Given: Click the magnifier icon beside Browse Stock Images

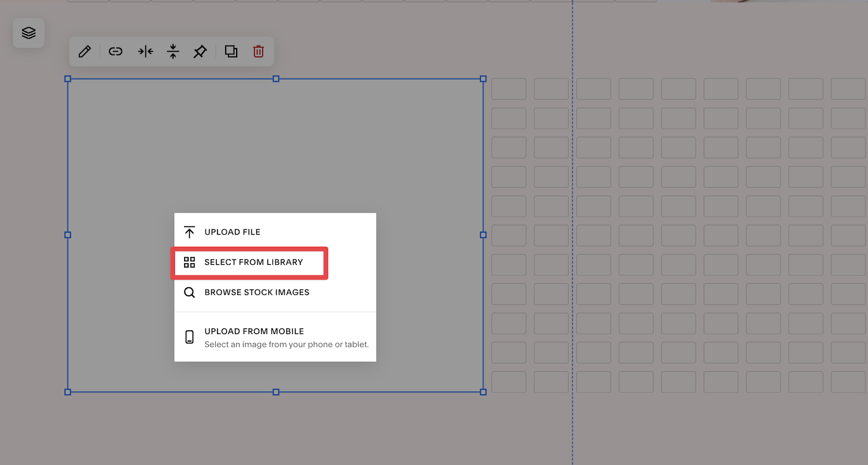Looking at the screenshot, I should click(x=189, y=292).
